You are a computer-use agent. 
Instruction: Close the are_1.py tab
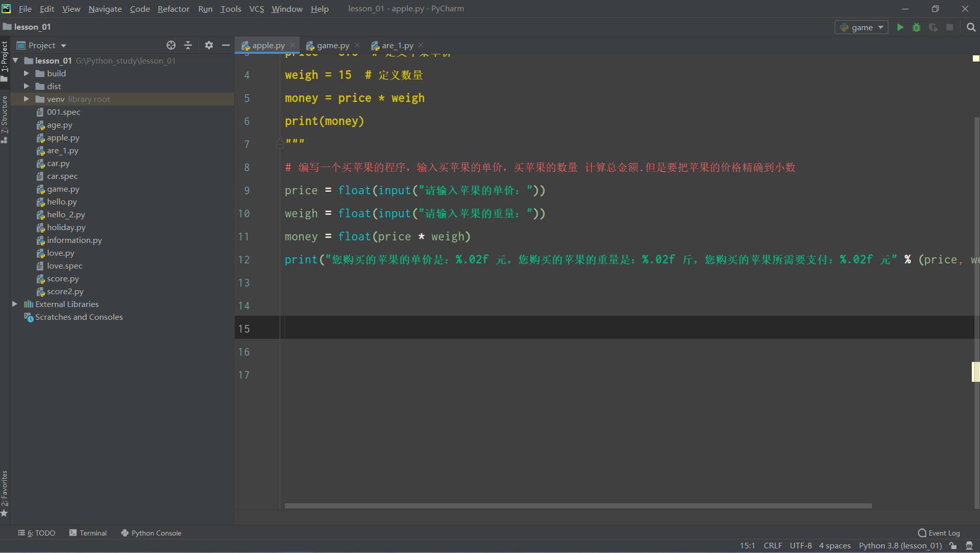coord(421,45)
